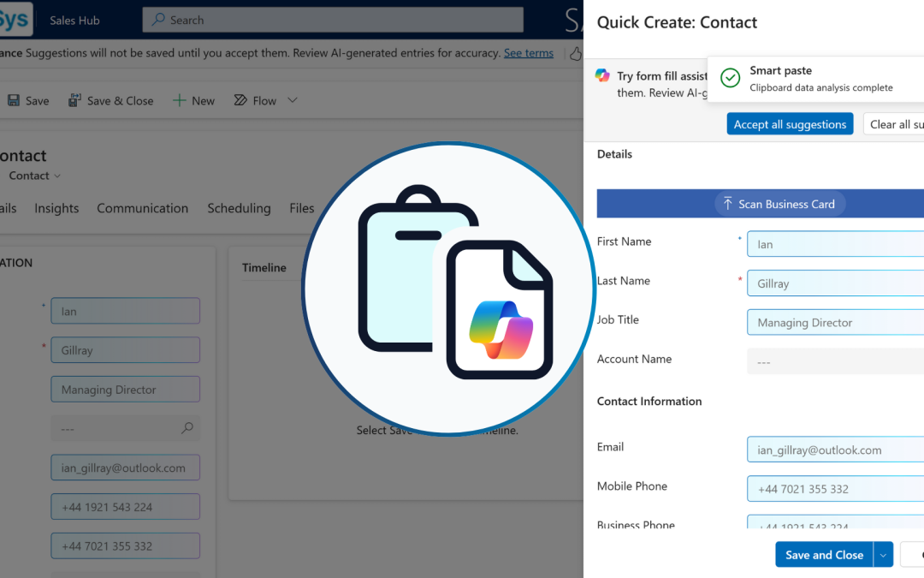Click the Quick Create Business Phone field
Image resolution: width=924 pixels, height=578 pixels.
click(836, 522)
